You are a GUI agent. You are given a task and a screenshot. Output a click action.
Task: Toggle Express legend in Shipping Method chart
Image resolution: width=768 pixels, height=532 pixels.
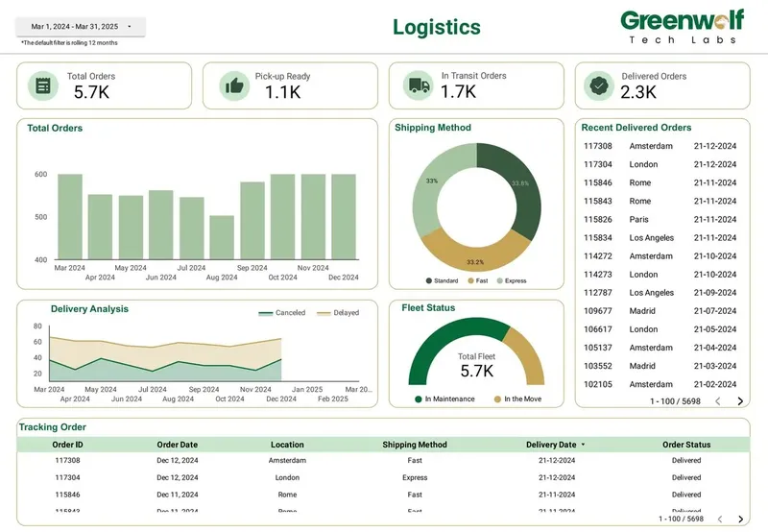point(512,280)
